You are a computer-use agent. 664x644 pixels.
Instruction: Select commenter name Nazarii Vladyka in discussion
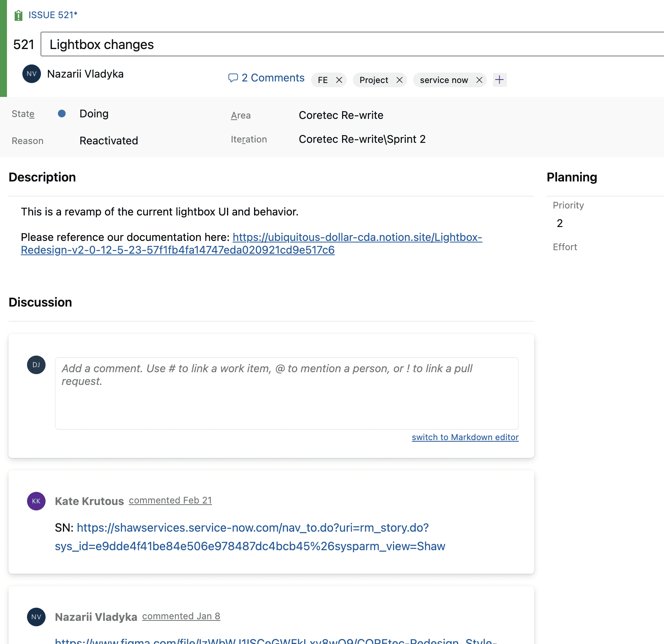click(96, 617)
